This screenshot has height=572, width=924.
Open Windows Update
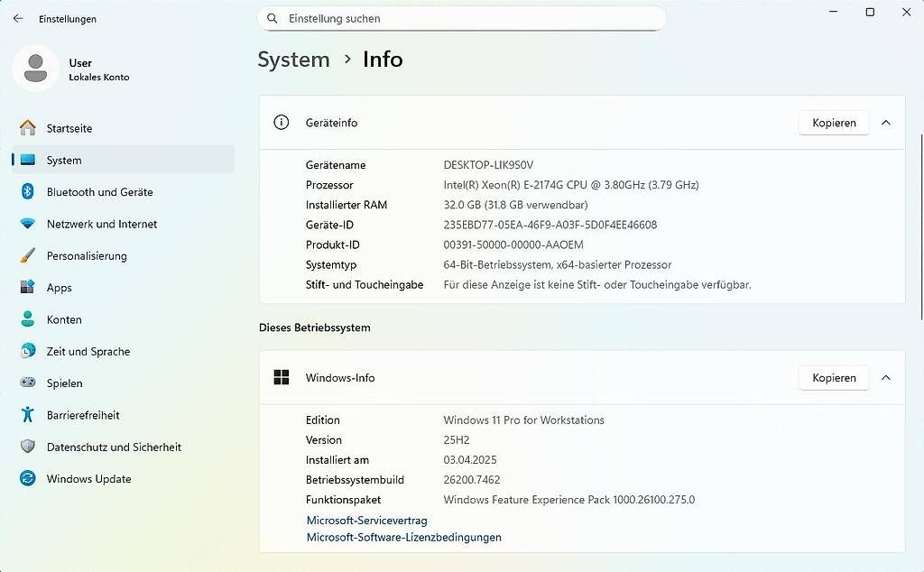(x=88, y=478)
